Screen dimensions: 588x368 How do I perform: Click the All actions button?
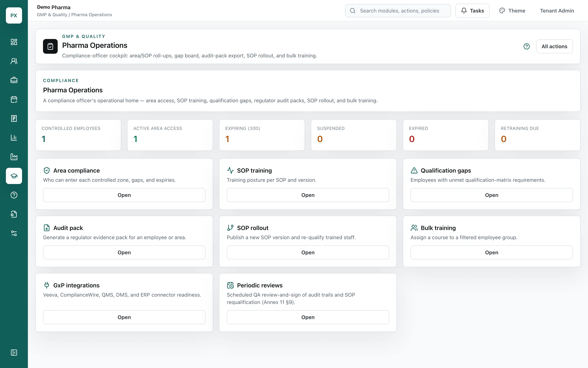coord(555,46)
